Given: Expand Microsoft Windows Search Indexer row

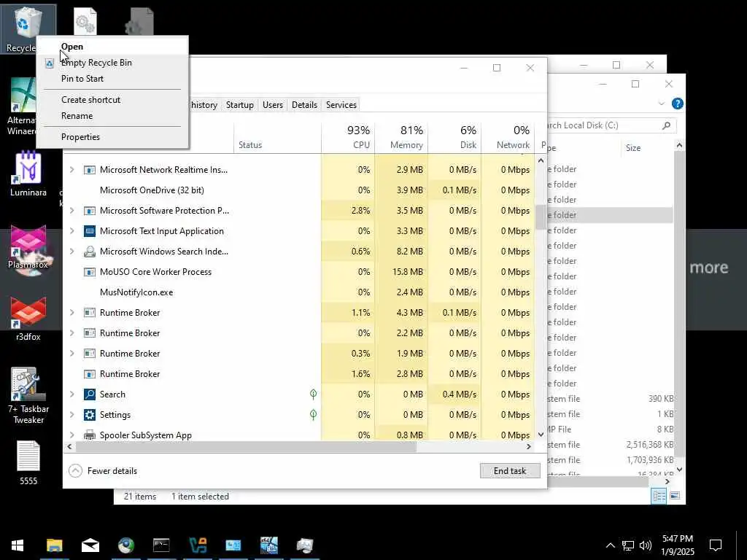Looking at the screenshot, I should click(72, 252).
